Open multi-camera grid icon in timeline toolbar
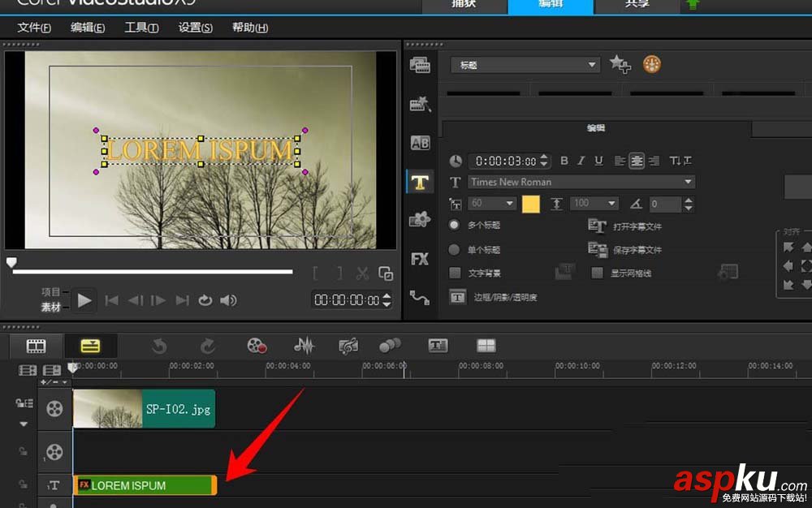This screenshot has width=812, height=508. [x=486, y=346]
